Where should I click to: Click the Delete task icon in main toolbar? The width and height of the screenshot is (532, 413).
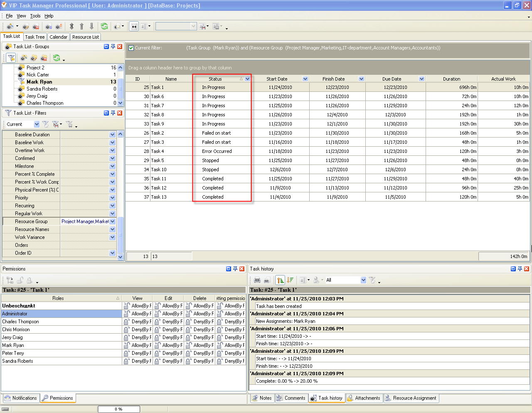click(36, 27)
